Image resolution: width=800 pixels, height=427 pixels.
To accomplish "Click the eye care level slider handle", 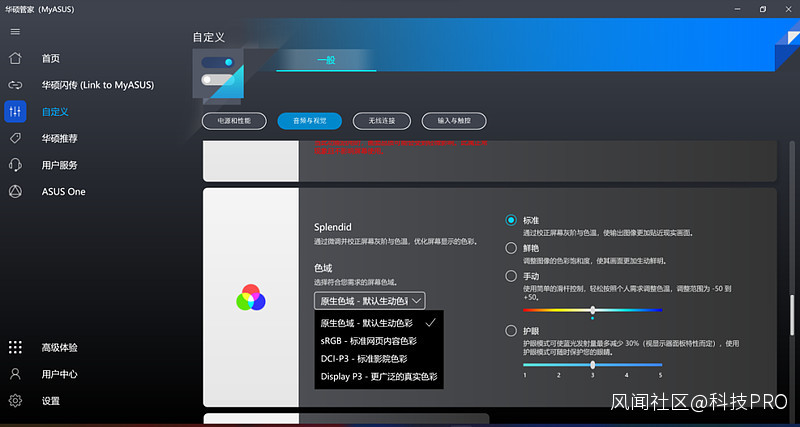I will [x=592, y=365].
